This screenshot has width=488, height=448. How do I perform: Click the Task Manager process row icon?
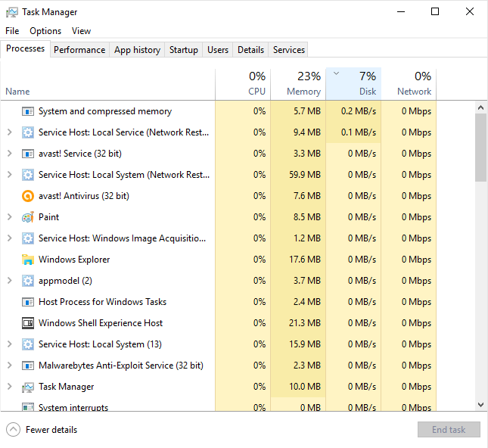point(28,387)
